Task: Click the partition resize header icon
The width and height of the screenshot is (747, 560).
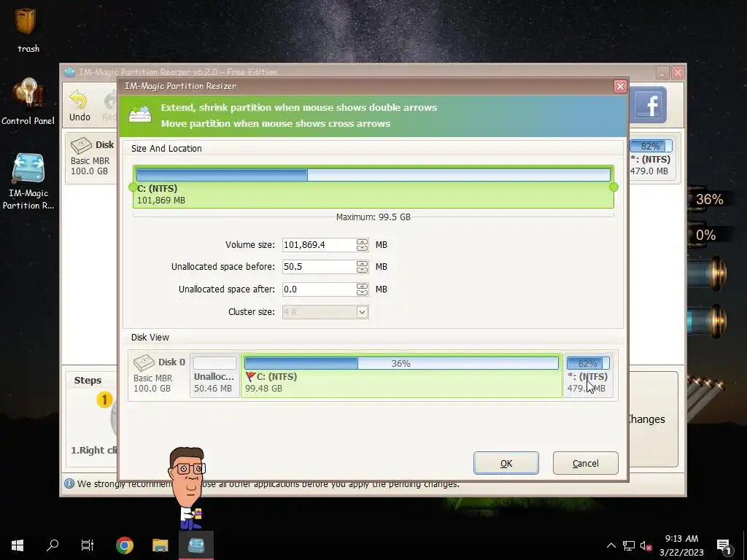Action: point(140,114)
